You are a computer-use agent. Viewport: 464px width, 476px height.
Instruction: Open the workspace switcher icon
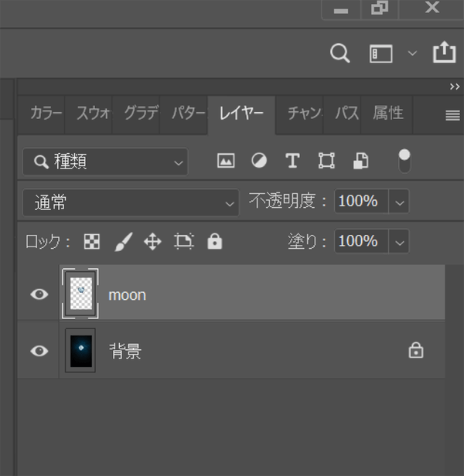click(x=381, y=53)
